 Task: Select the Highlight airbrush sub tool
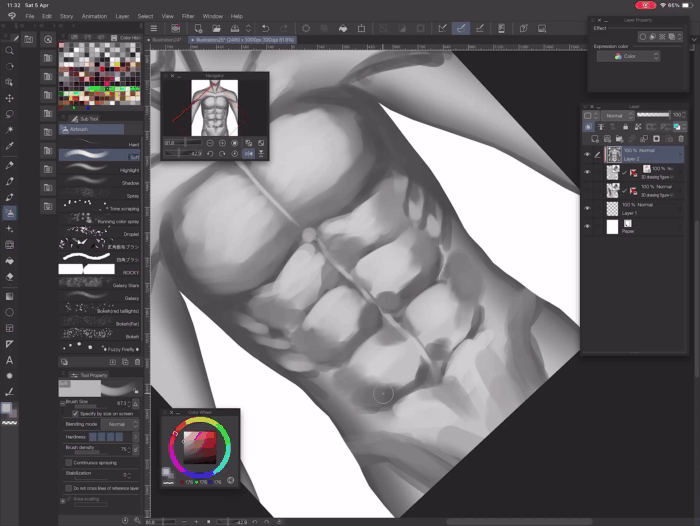pos(98,170)
